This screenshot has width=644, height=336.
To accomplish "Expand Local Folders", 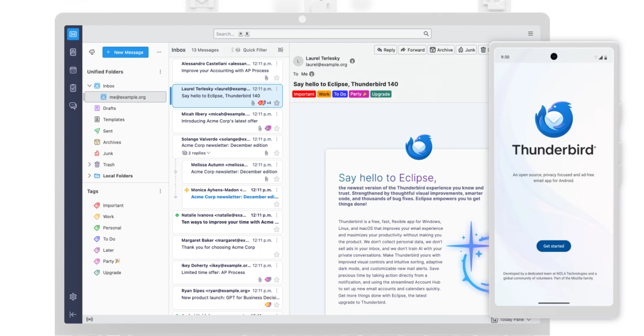I will pyautogui.click(x=90, y=176).
